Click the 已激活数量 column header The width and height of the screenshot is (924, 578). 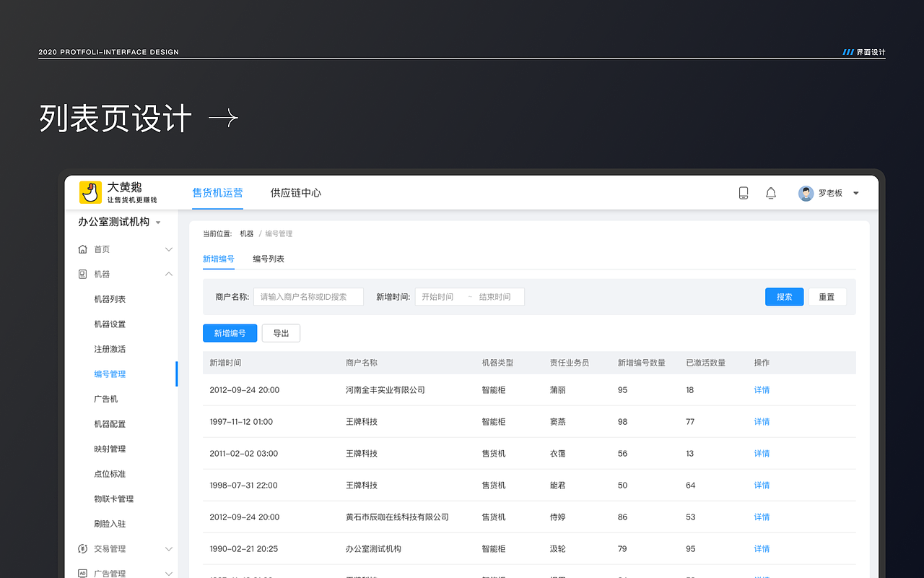coord(706,363)
